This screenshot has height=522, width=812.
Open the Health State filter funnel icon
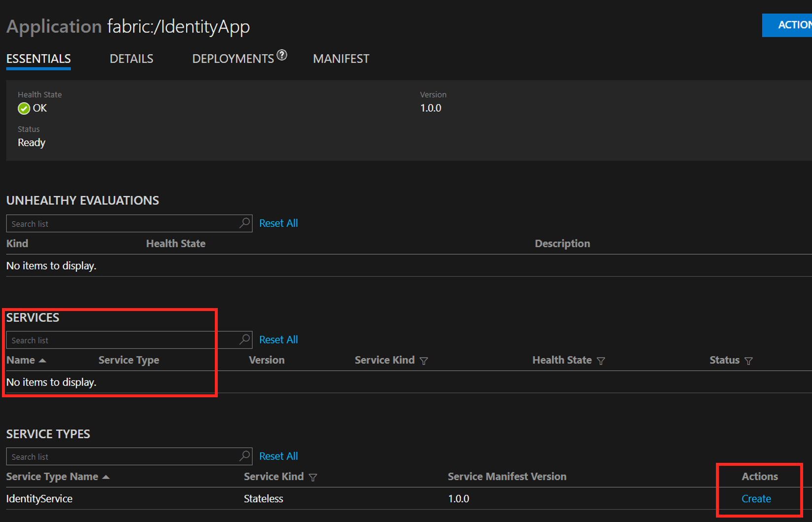602,361
